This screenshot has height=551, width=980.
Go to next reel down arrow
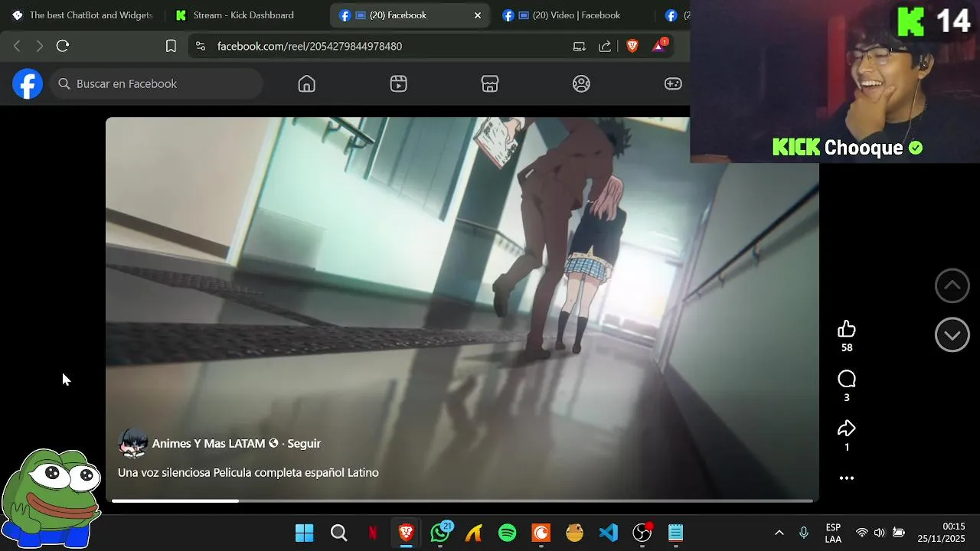coord(952,334)
